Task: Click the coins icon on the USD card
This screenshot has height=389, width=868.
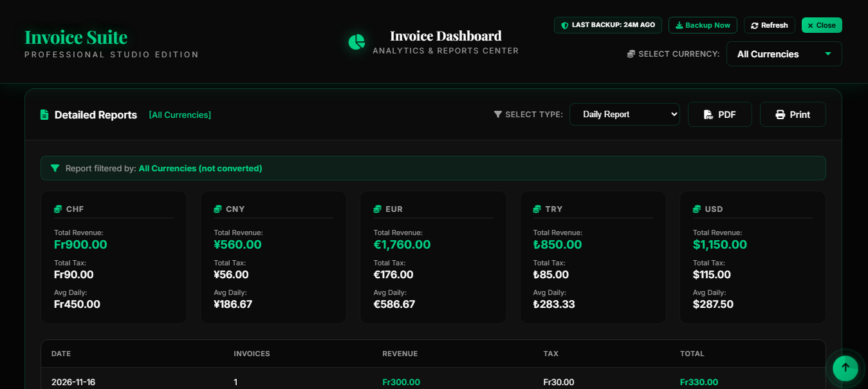Action: click(697, 209)
